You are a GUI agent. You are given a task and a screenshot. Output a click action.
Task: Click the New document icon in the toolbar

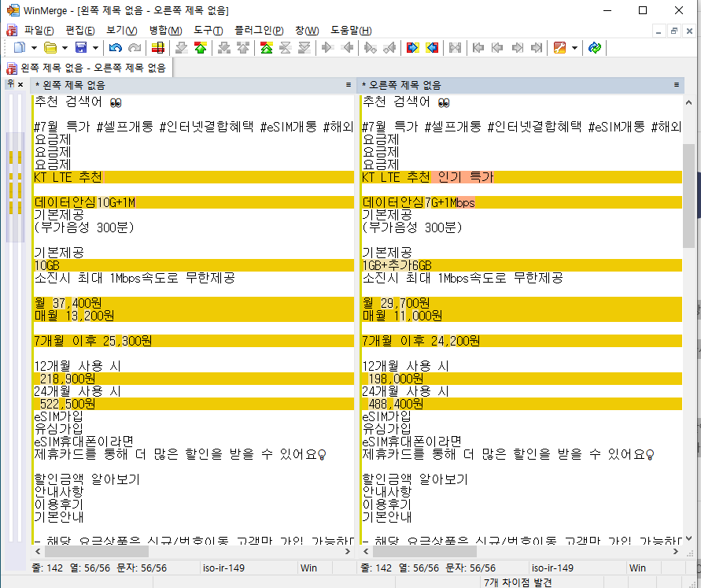click(x=20, y=47)
